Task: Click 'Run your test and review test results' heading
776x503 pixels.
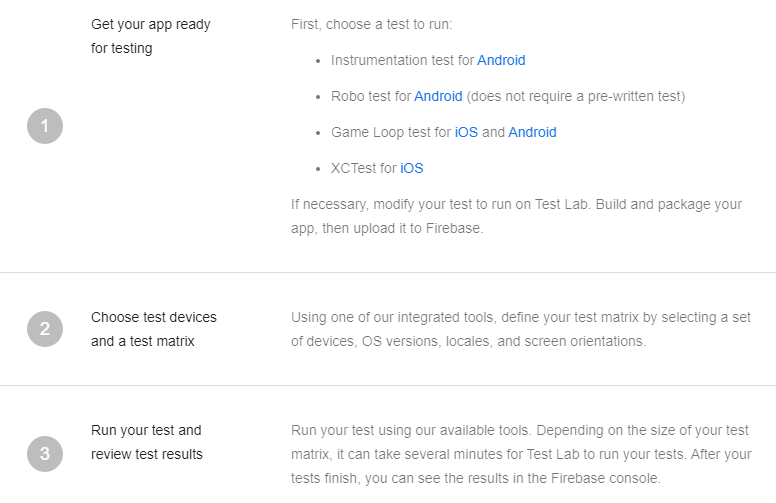Action: pyautogui.click(x=146, y=442)
